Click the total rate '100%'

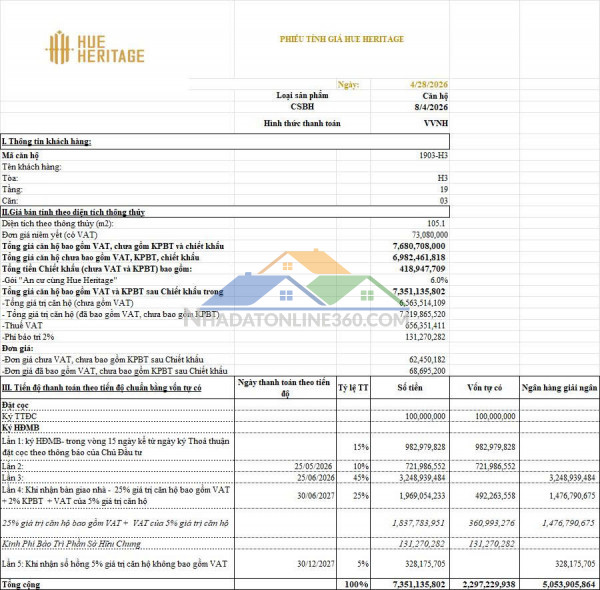tap(356, 585)
